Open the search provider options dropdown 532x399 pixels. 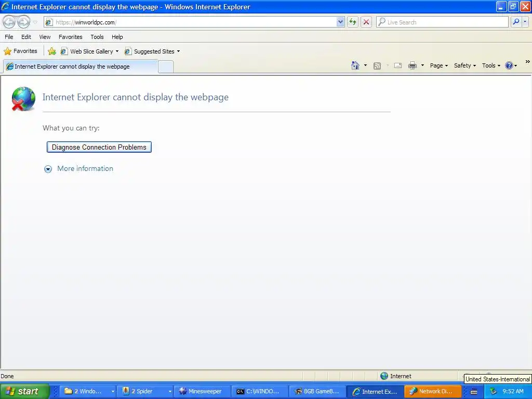[525, 22]
